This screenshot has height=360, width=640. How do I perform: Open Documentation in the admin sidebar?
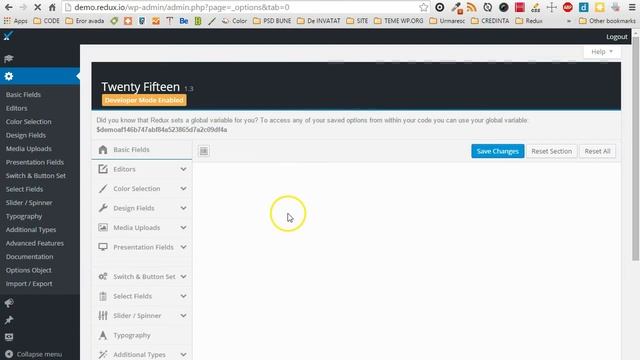[x=29, y=257]
